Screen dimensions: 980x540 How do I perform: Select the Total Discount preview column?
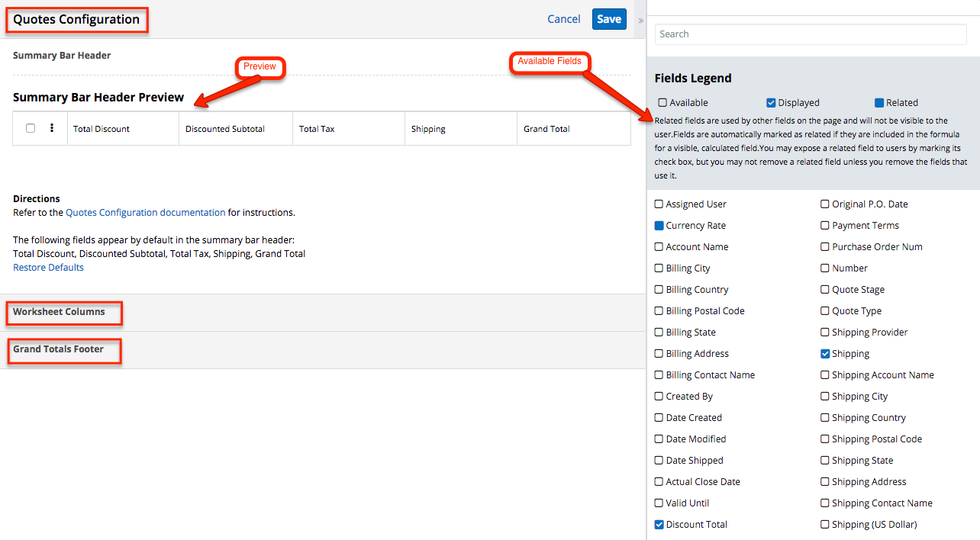[x=123, y=129]
